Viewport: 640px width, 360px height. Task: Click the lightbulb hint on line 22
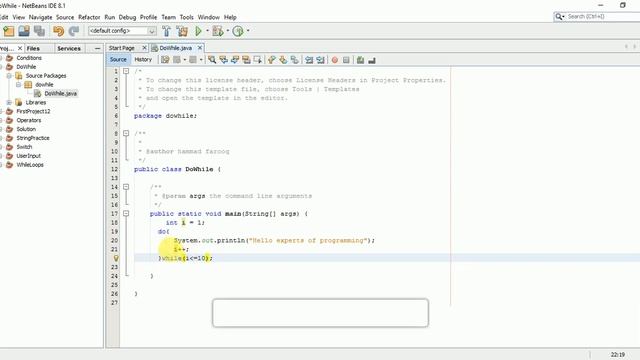[x=116, y=258]
